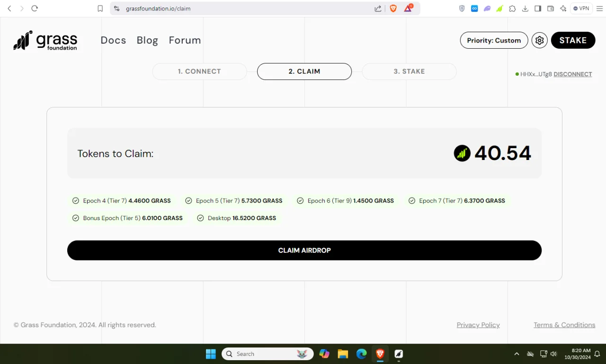Click the cloud sync tray icon

click(530, 354)
